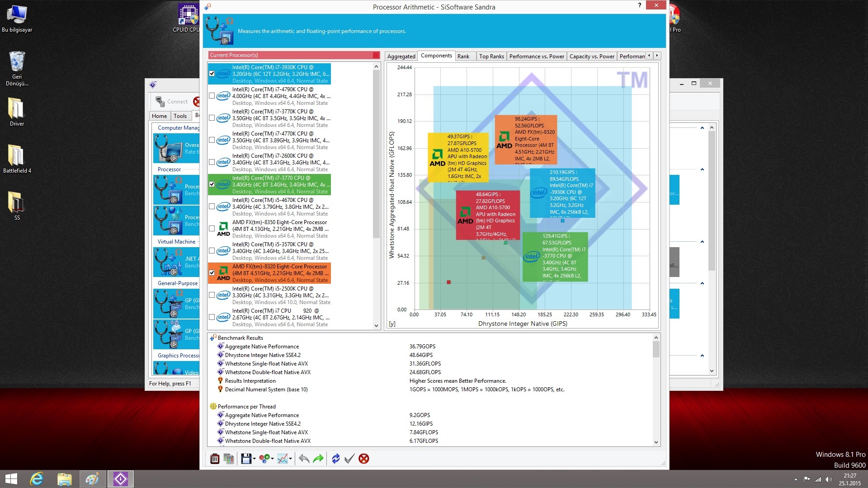Click the orange AMD FX-8320 chart label
Screen dimensions: 868x488
click(526, 139)
